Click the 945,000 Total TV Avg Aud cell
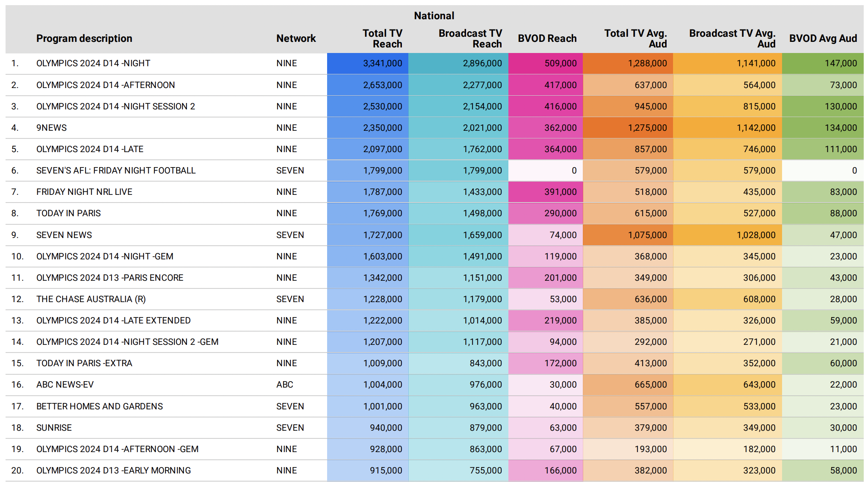Image resolution: width=868 pixels, height=482 pixels. (x=628, y=106)
